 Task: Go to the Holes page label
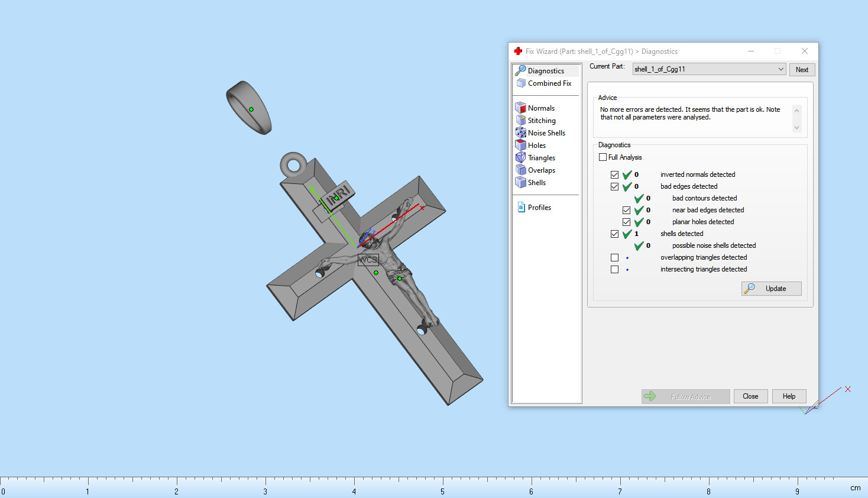(537, 145)
